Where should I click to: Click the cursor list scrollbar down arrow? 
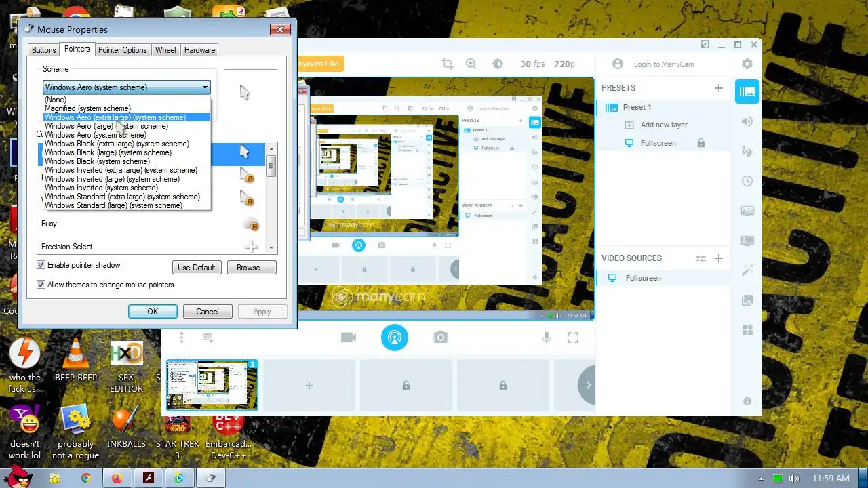pos(271,247)
